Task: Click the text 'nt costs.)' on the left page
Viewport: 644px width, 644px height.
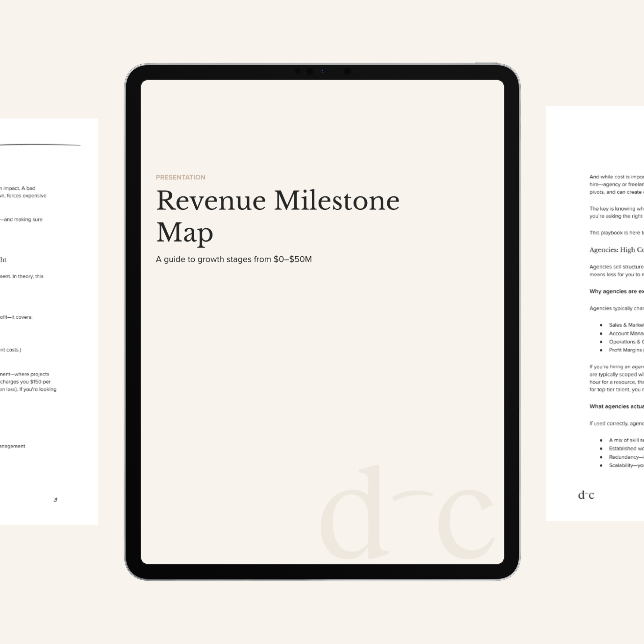Action: [x=11, y=350]
